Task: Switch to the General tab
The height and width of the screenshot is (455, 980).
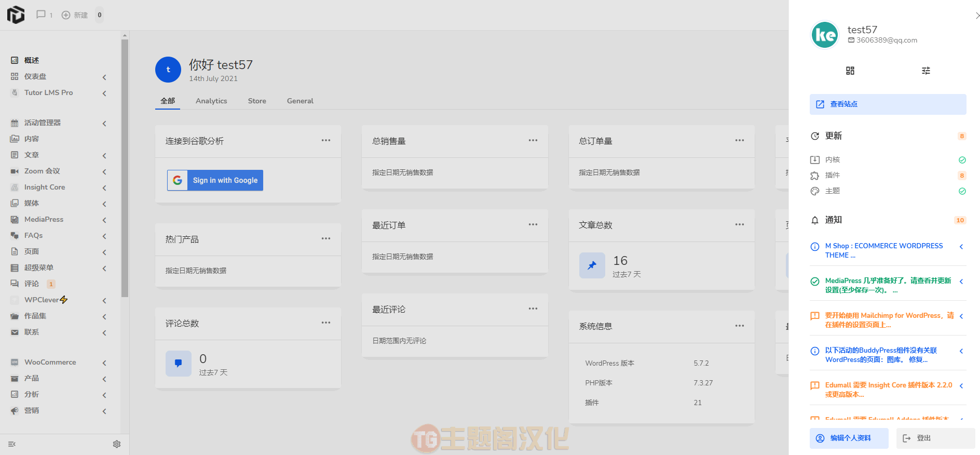Action: [300, 101]
